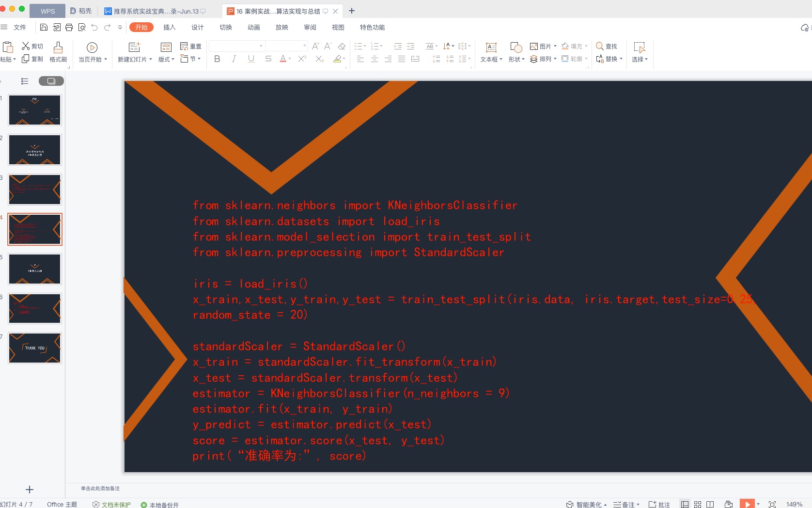Image resolution: width=812 pixels, height=508 pixels.
Task: Open the Review (审阅) ribbon tab
Action: click(310, 27)
